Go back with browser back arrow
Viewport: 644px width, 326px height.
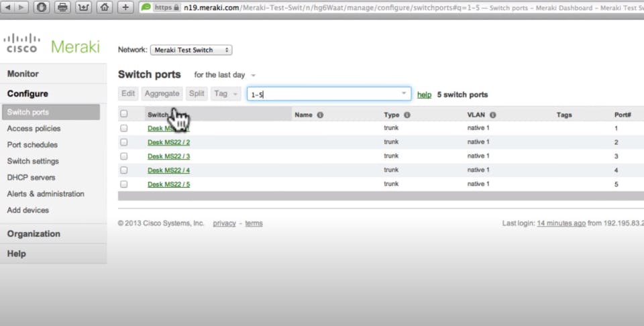8,7
